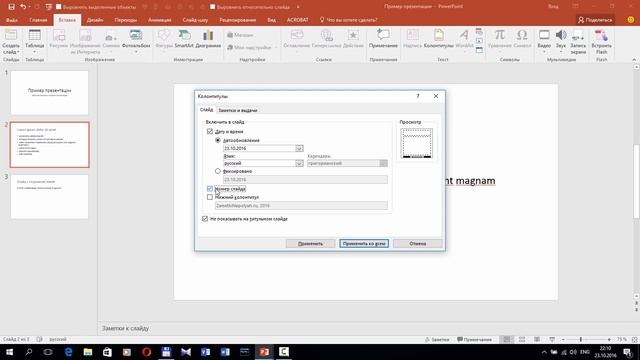Viewport: 640px width, 360px height.
Task: Switch to Slide Sorter view icon
Action: 522,340
